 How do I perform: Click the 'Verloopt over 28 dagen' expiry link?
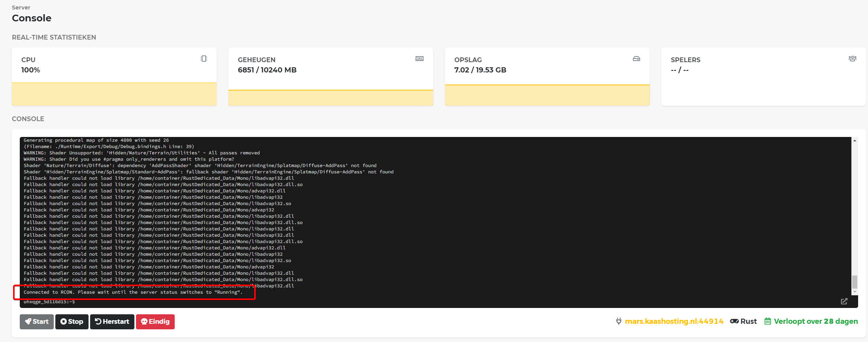tap(815, 321)
